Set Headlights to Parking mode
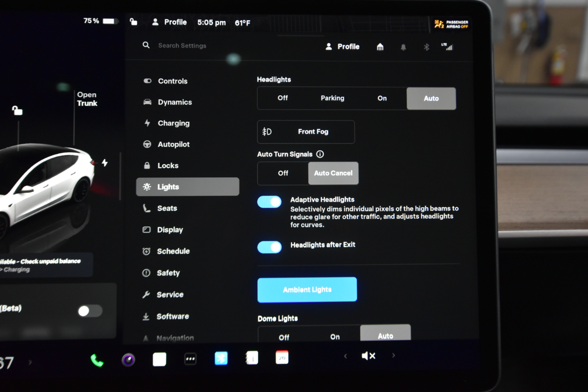This screenshot has height=392, width=588. tap(332, 98)
